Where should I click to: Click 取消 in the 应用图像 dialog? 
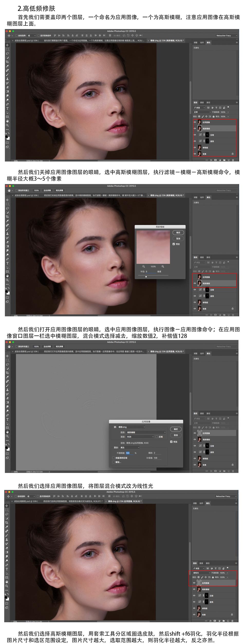(176, 435)
